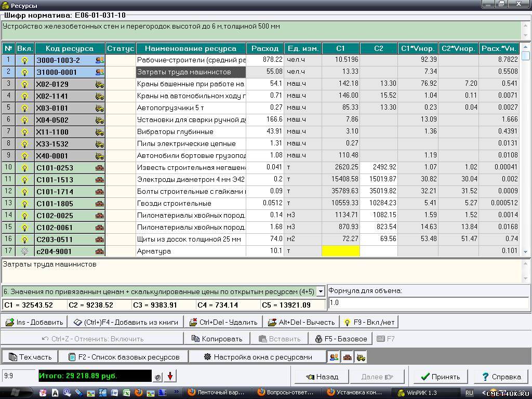Click the table scrollbar down arrow
532x399 pixels.
click(x=525, y=251)
